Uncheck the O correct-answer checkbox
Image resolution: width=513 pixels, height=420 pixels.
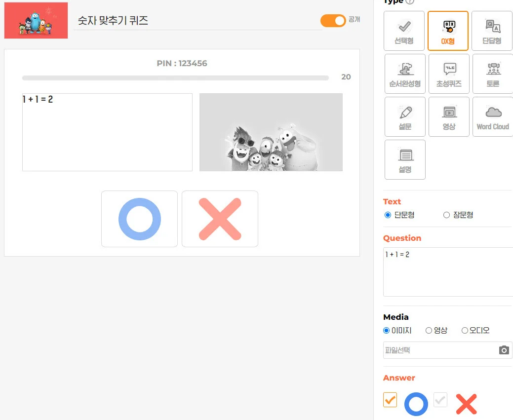tap(390, 400)
